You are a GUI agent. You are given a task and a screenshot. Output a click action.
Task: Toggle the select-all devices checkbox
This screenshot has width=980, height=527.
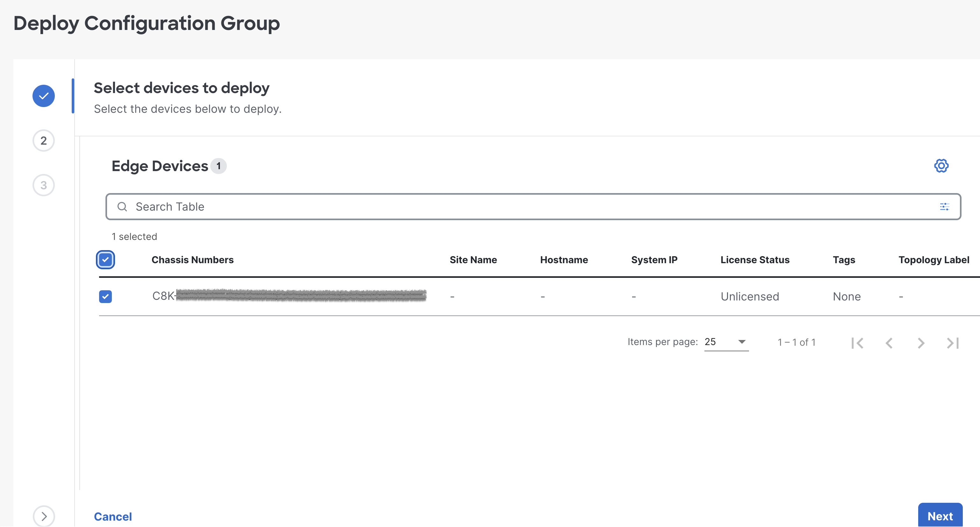pos(105,259)
